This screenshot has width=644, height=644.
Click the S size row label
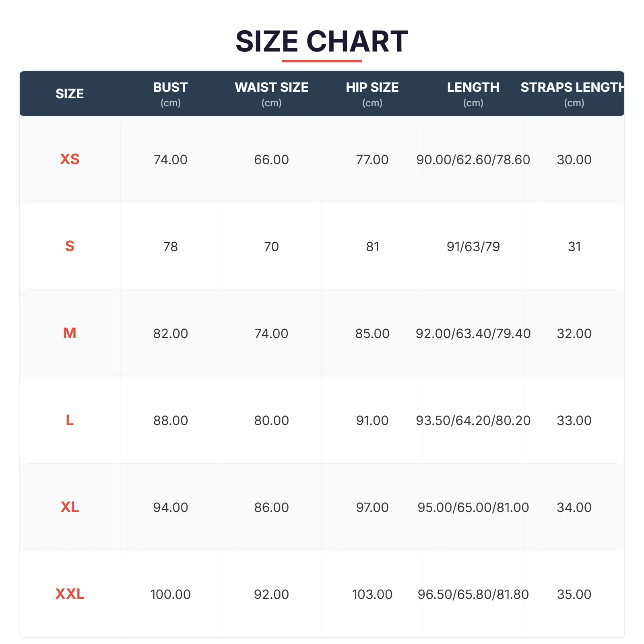[x=70, y=246]
